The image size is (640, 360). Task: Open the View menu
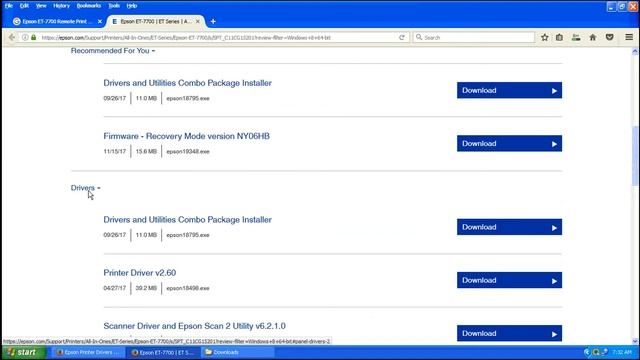[41, 6]
